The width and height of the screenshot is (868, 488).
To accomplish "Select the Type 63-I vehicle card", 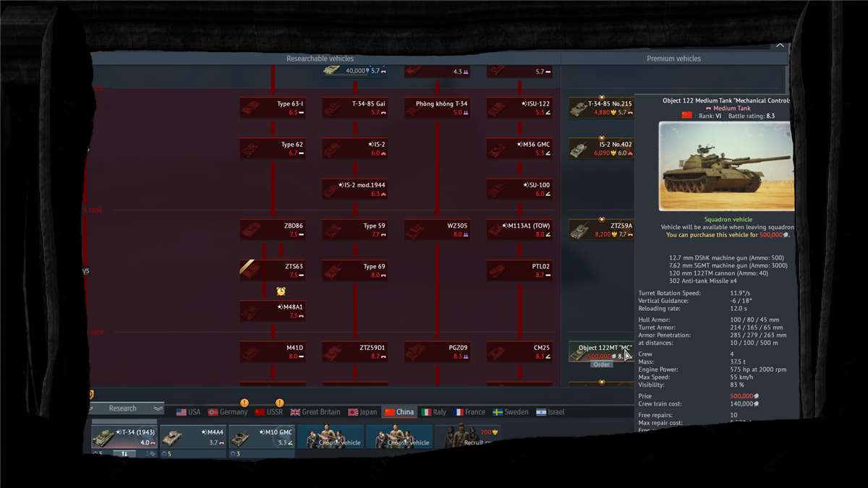I will [273, 108].
